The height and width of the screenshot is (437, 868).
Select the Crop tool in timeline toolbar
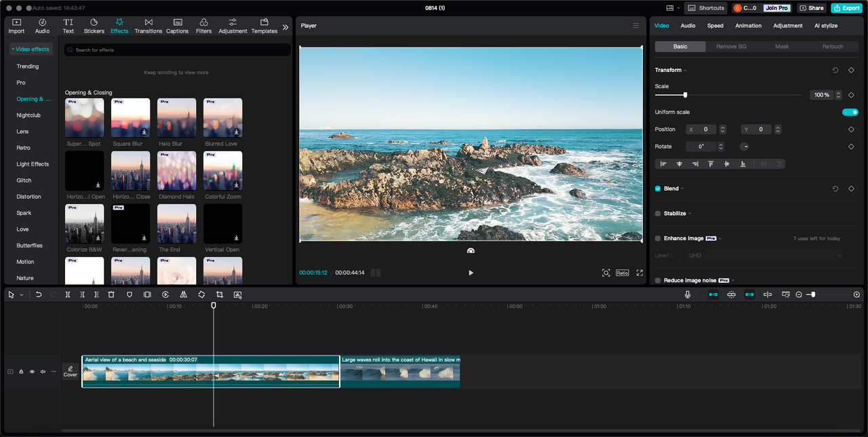coord(220,294)
